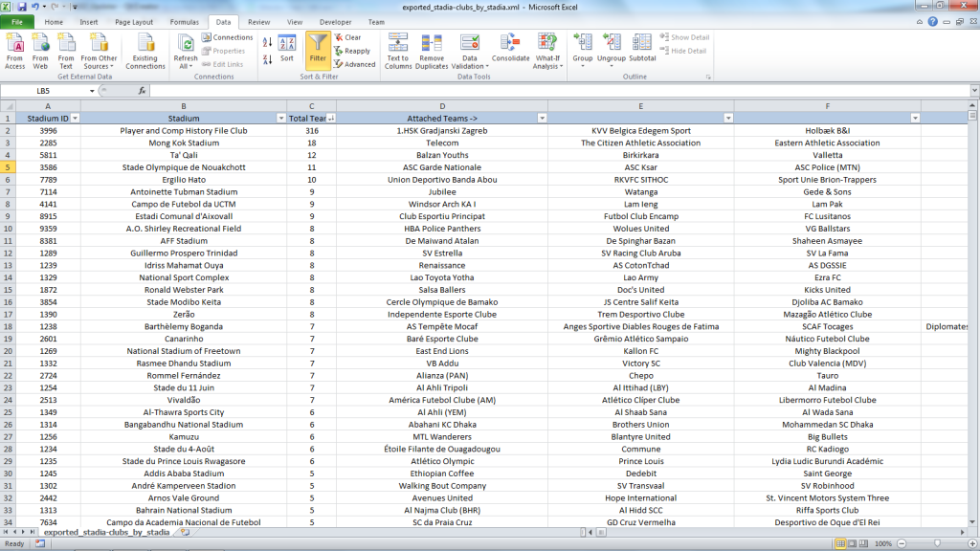Expand the Name Box dropdown

point(92,91)
